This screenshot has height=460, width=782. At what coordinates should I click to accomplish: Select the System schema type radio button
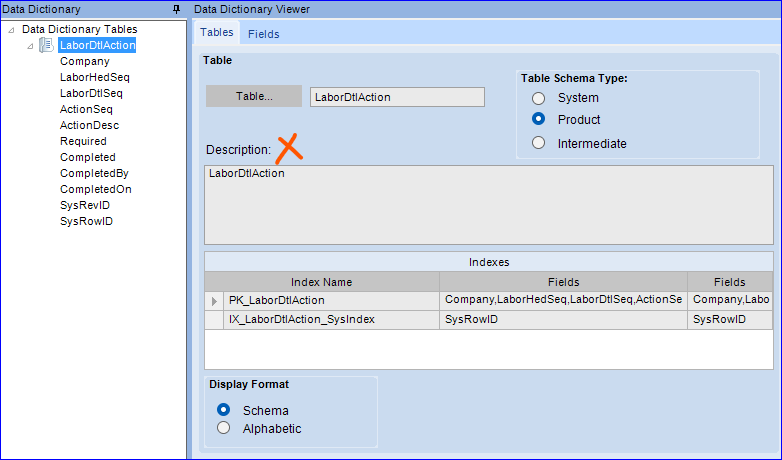pos(538,98)
